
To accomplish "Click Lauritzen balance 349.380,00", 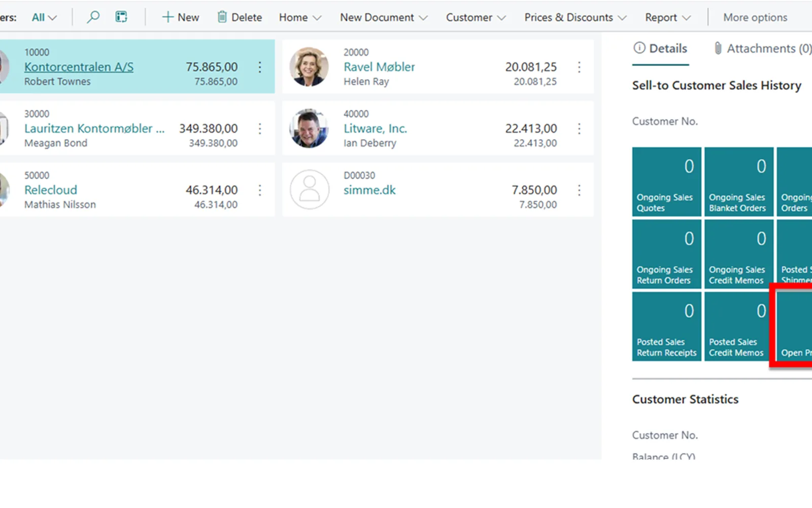I will click(x=208, y=129).
